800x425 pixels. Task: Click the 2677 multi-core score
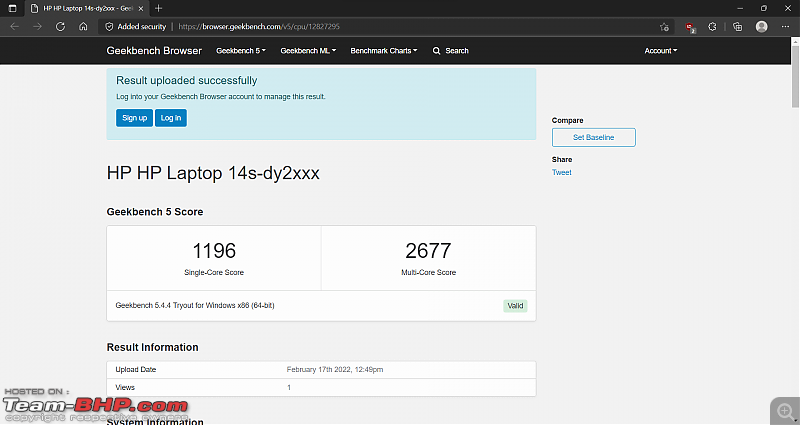tap(428, 251)
